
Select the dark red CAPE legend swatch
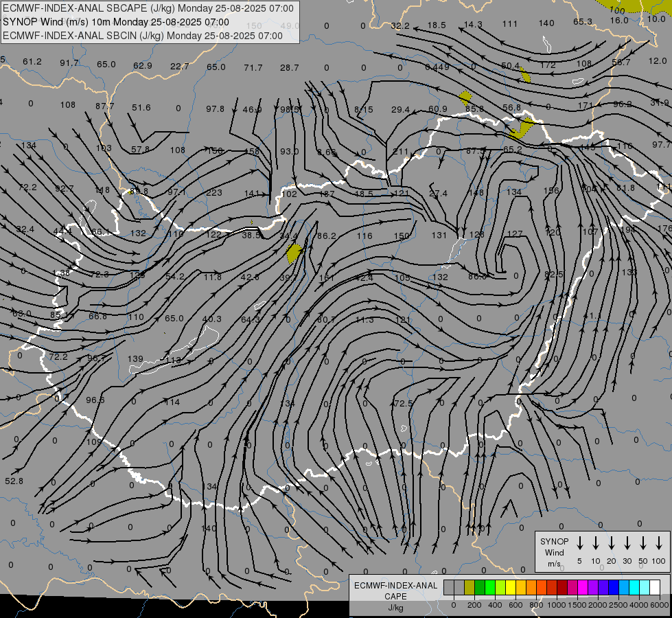pos(562,588)
